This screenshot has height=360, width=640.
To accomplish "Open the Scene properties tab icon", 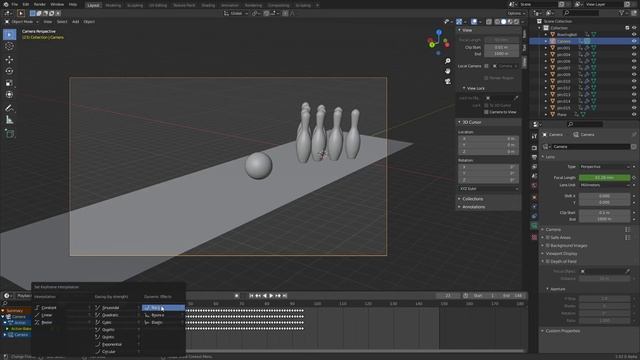I will (534, 176).
